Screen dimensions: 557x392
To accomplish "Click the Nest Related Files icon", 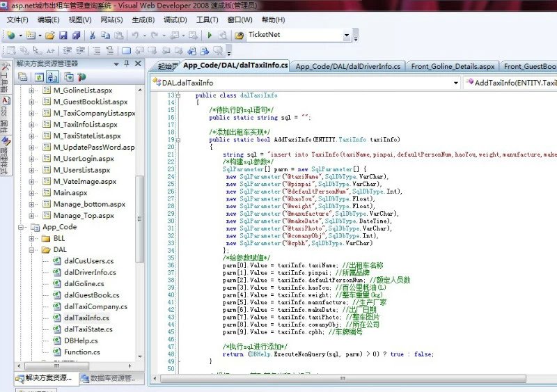I will (53, 77).
